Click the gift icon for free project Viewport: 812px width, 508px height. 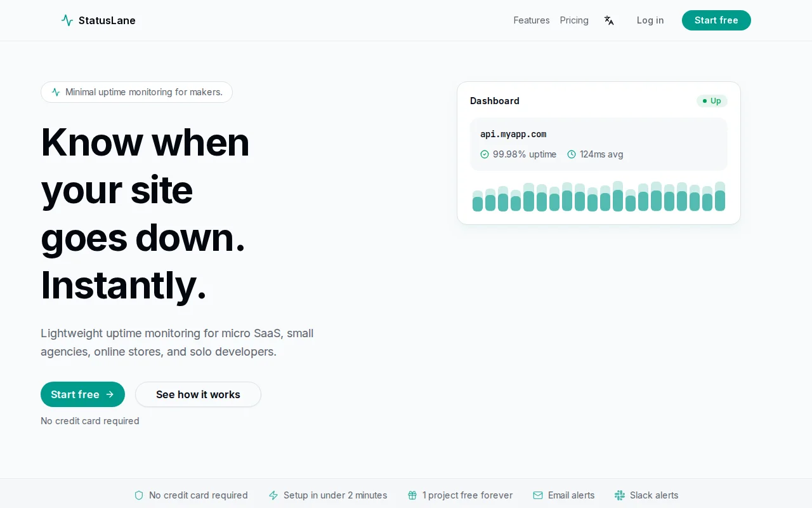[412, 495]
